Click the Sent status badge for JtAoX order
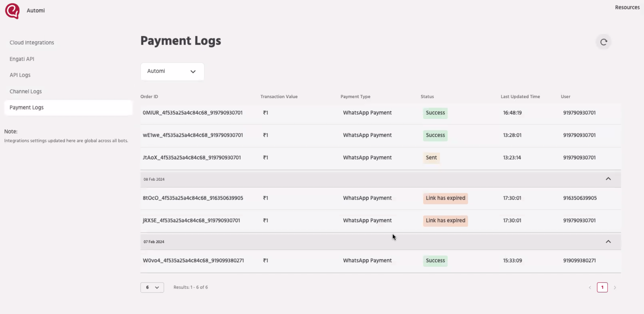The image size is (644, 314). tap(431, 158)
